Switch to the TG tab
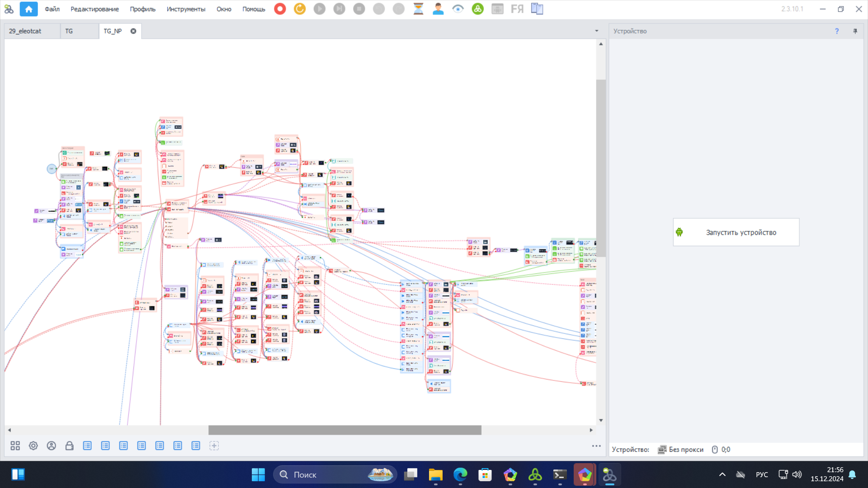 69,31
